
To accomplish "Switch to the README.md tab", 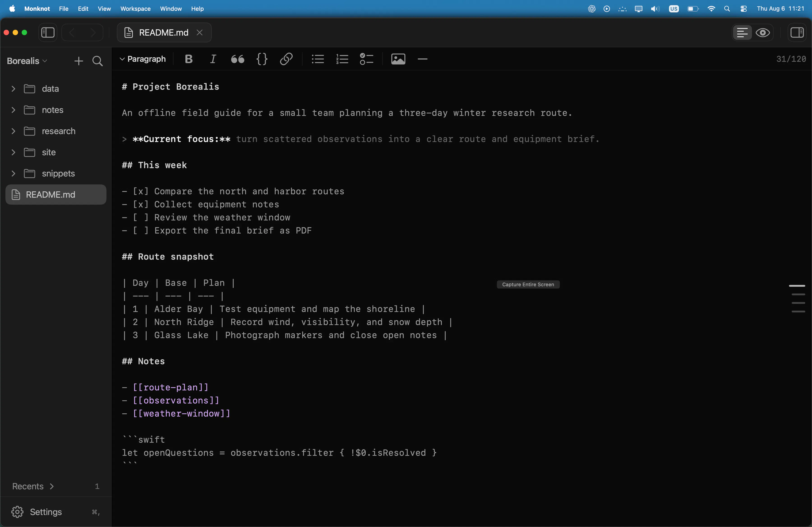I will coord(164,33).
